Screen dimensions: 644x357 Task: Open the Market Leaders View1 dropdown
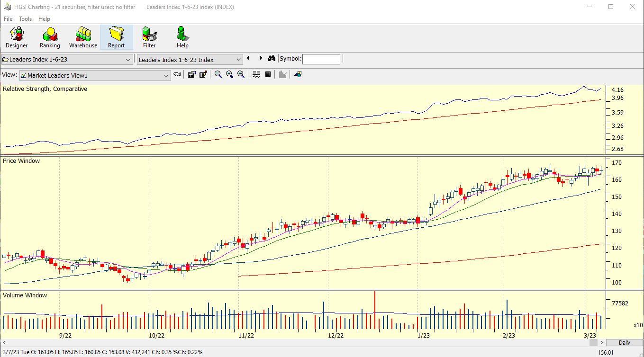tap(166, 75)
